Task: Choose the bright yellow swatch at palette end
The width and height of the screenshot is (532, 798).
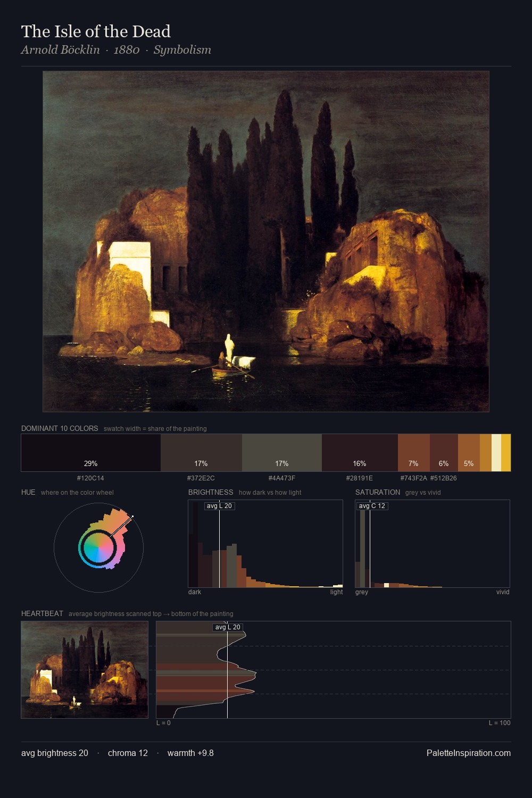Action: coord(506,453)
